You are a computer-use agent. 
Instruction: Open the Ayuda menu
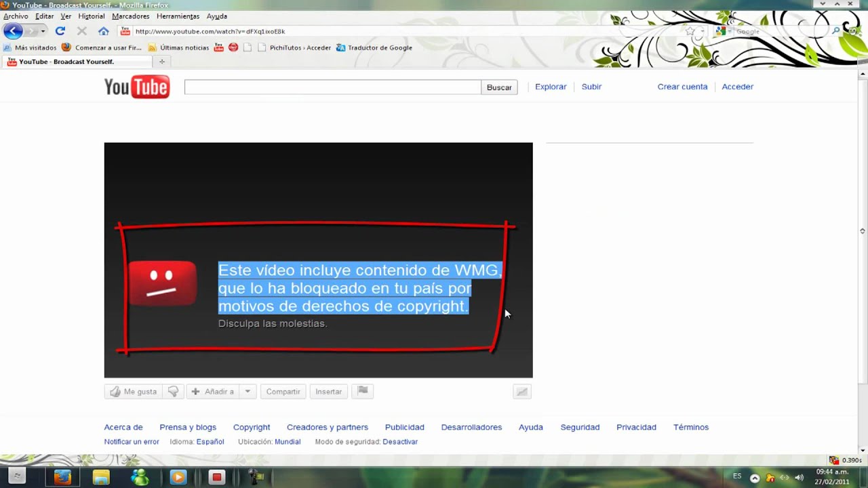pos(217,16)
